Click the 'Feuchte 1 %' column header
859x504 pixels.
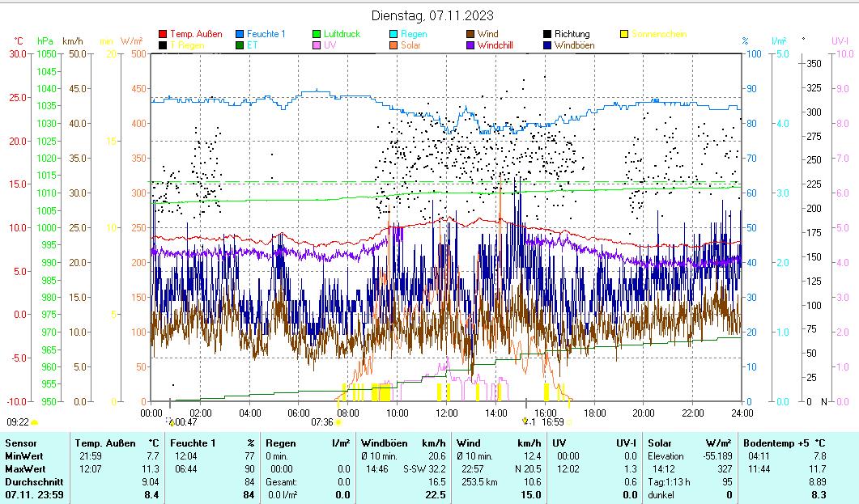pos(213,443)
